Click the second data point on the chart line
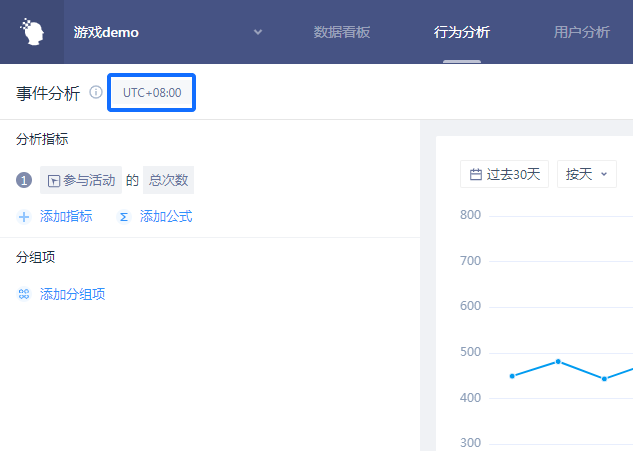This screenshot has height=451, width=633. [558, 361]
